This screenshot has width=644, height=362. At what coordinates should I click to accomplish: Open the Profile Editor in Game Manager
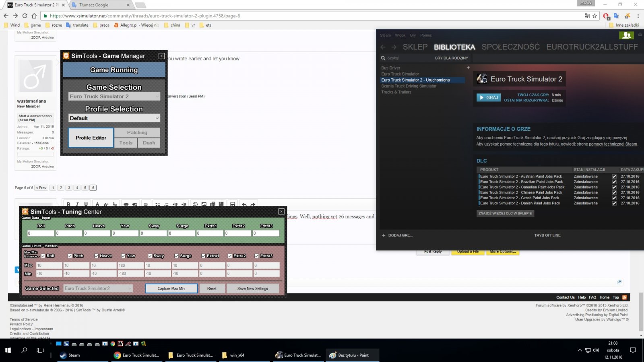(91, 138)
